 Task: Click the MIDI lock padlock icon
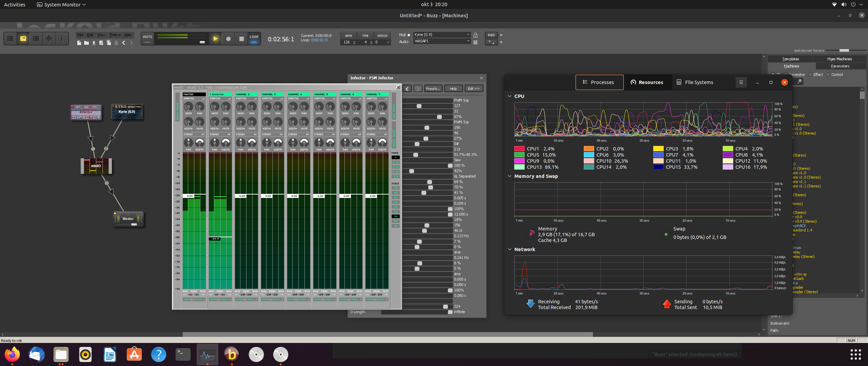[x=475, y=35]
